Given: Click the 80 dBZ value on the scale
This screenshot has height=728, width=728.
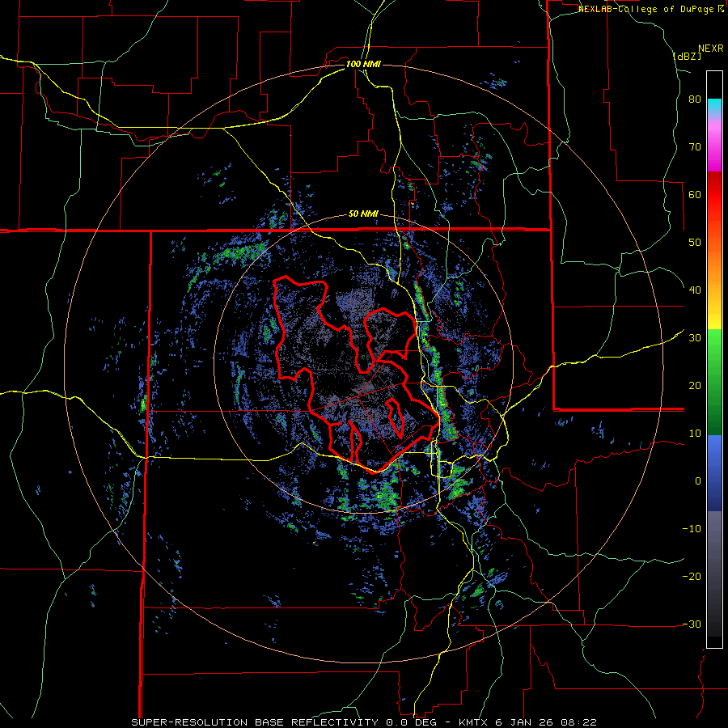Looking at the screenshot, I should click(695, 99).
